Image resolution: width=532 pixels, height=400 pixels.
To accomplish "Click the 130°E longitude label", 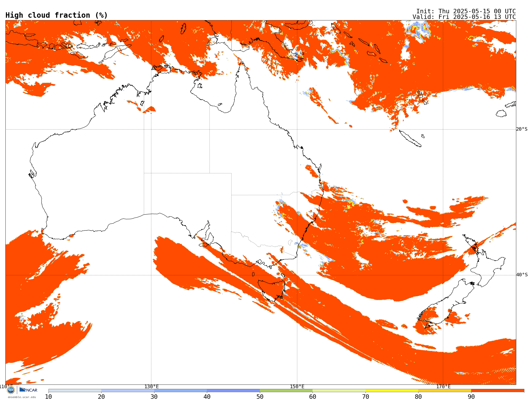I will pyautogui.click(x=151, y=386).
